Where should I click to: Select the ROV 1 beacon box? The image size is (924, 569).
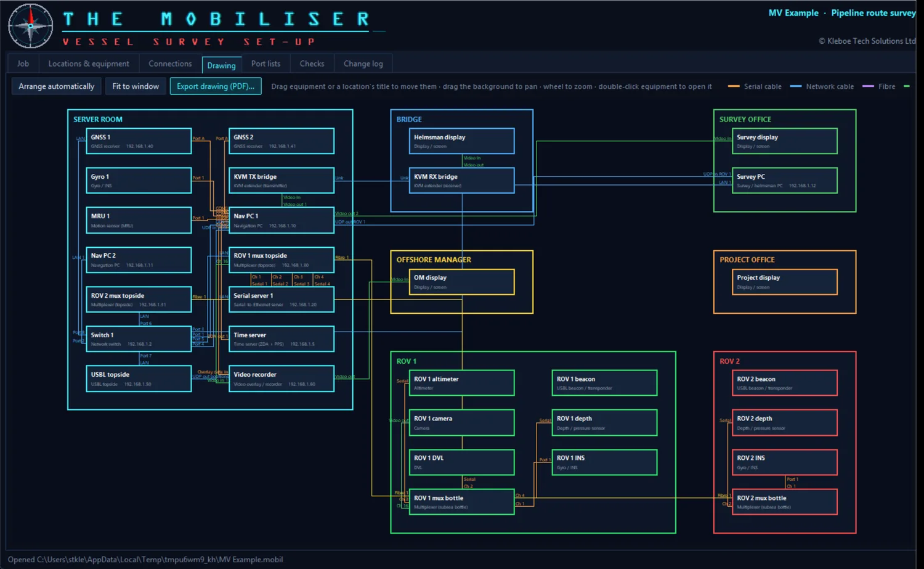605,383
